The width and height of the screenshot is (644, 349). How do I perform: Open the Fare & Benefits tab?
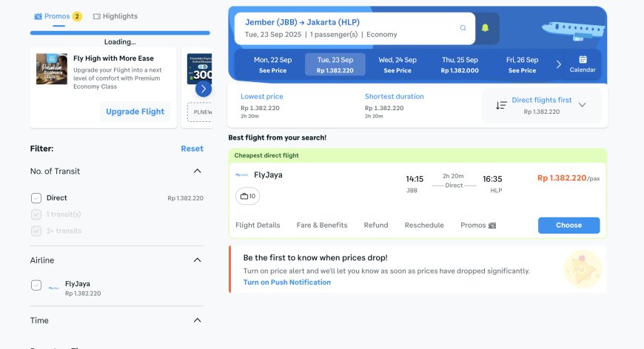pyautogui.click(x=322, y=225)
